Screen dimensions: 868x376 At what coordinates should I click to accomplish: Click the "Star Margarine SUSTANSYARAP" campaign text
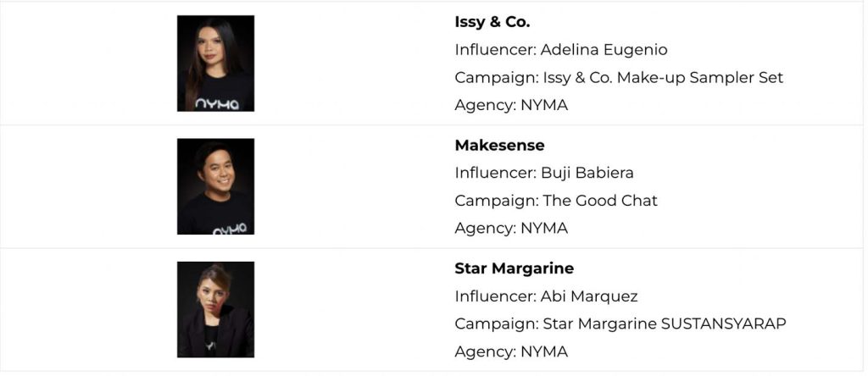point(665,323)
